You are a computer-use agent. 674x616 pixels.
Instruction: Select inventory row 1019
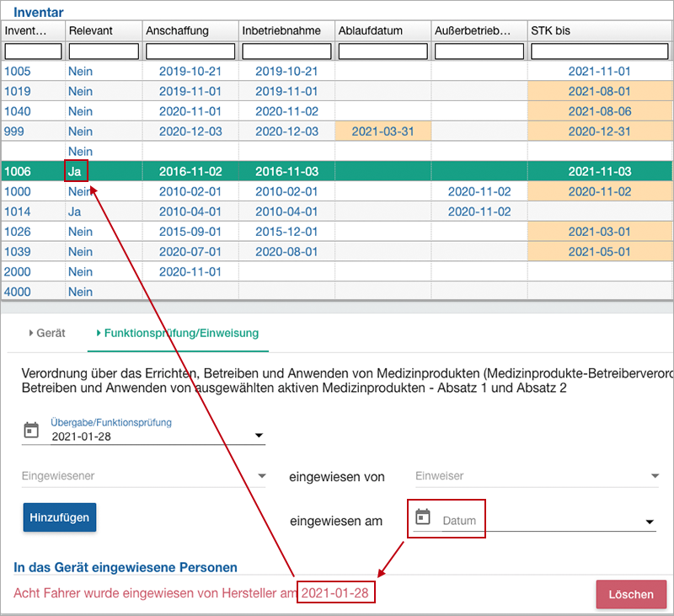coord(336,91)
